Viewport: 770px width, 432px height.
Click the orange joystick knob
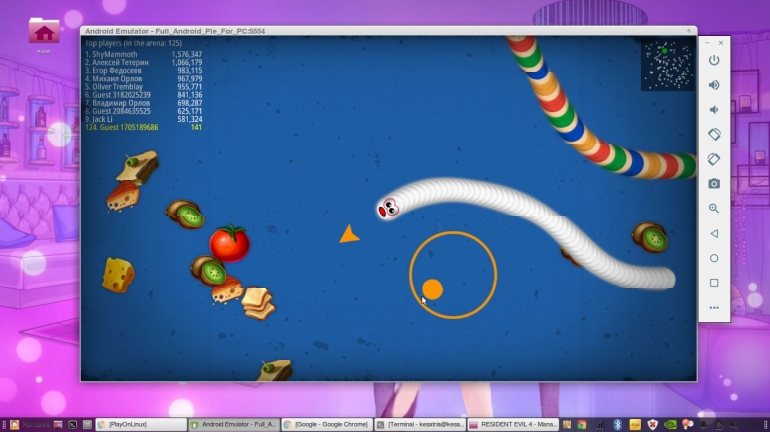432,289
